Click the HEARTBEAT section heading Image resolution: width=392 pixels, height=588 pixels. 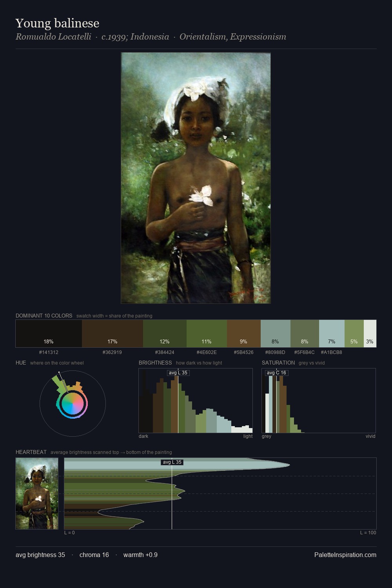click(31, 452)
